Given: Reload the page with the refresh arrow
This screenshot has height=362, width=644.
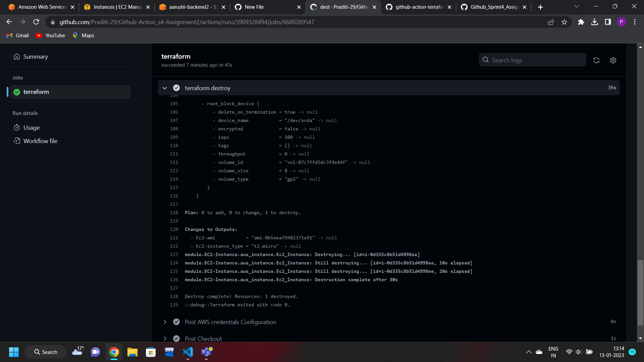Looking at the screenshot, I should [x=36, y=22].
